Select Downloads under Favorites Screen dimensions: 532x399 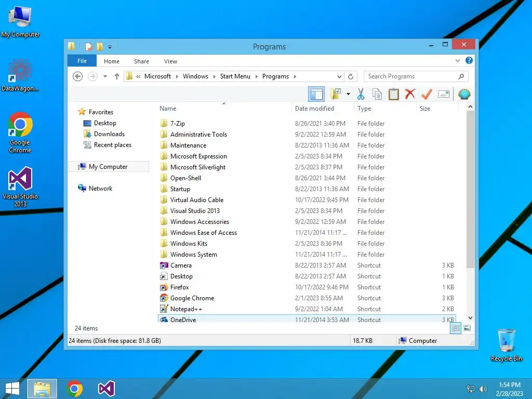109,134
